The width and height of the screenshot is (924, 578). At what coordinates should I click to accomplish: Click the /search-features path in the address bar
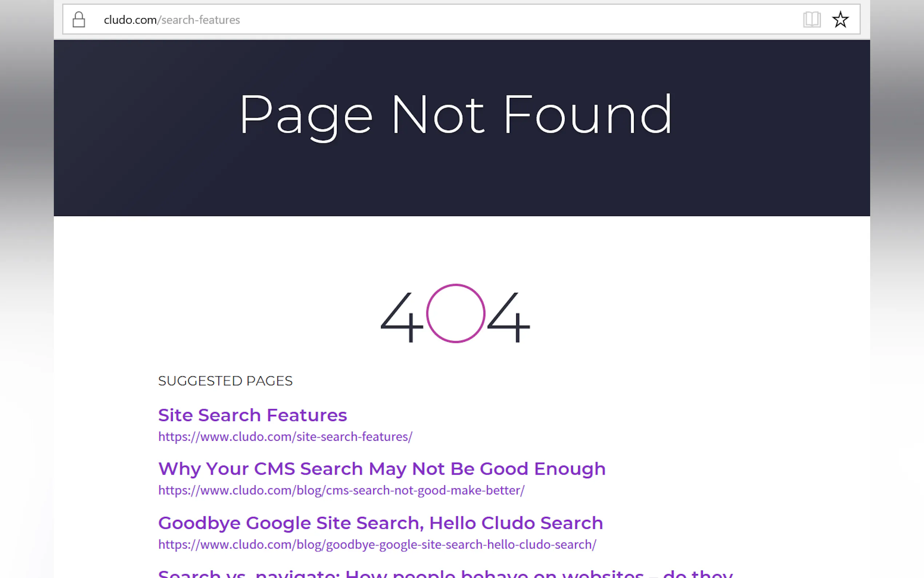[199, 20]
